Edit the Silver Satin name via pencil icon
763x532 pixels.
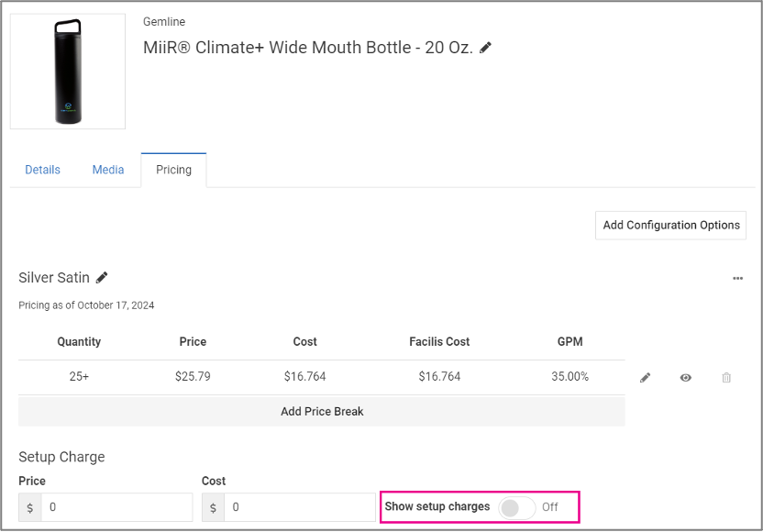pyautogui.click(x=102, y=277)
